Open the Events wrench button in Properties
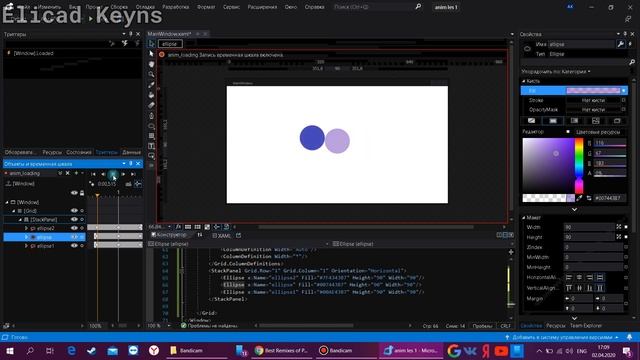 pyautogui.click(x=620, y=44)
